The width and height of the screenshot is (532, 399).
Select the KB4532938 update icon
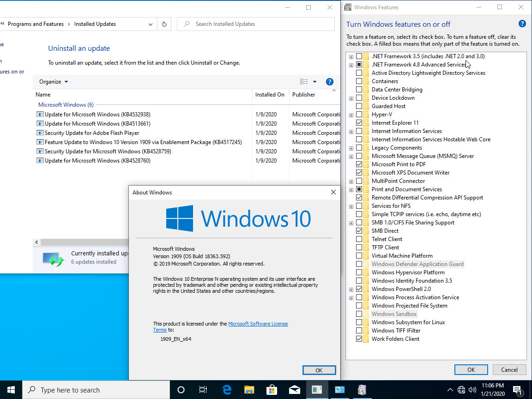(x=40, y=115)
